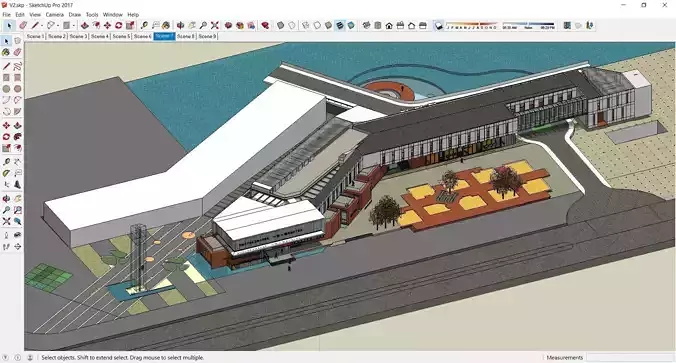
Task: Switch to the Scene 2 tab
Action: tap(56, 36)
